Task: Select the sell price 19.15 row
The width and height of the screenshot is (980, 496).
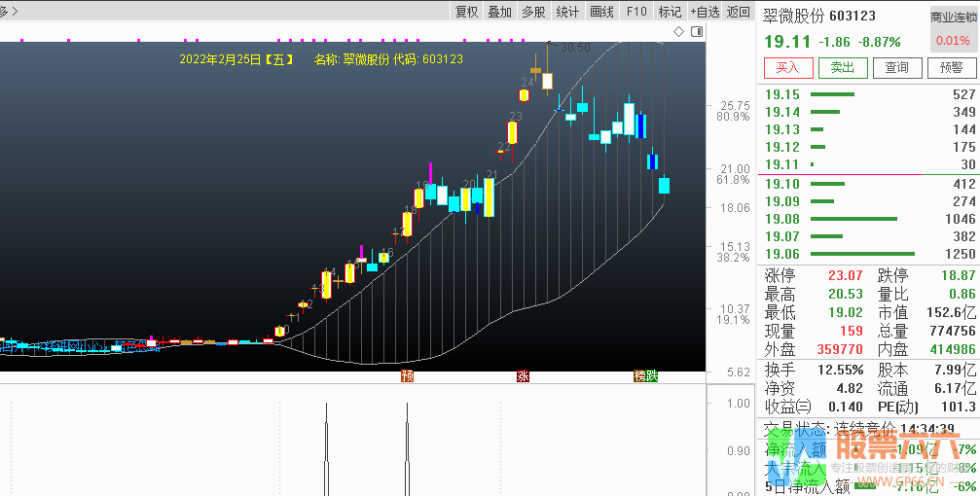Action: [x=869, y=94]
